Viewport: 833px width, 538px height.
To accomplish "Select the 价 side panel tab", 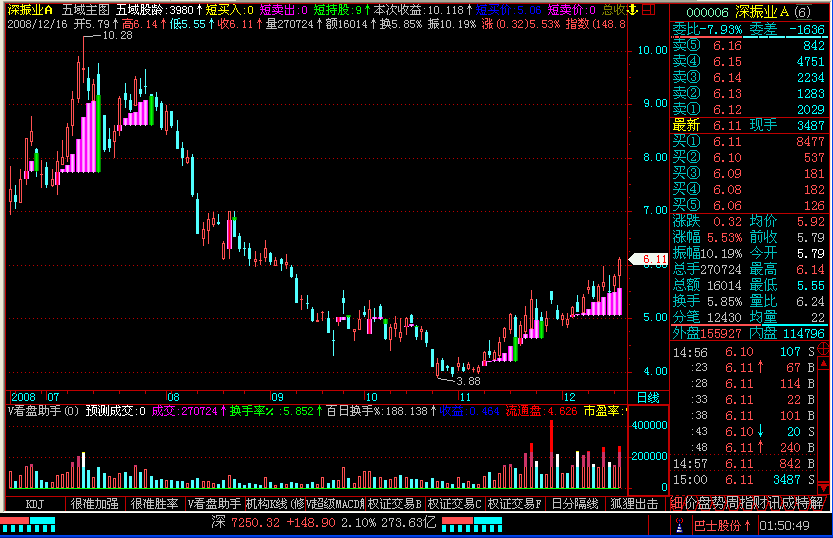I will 690,502.
